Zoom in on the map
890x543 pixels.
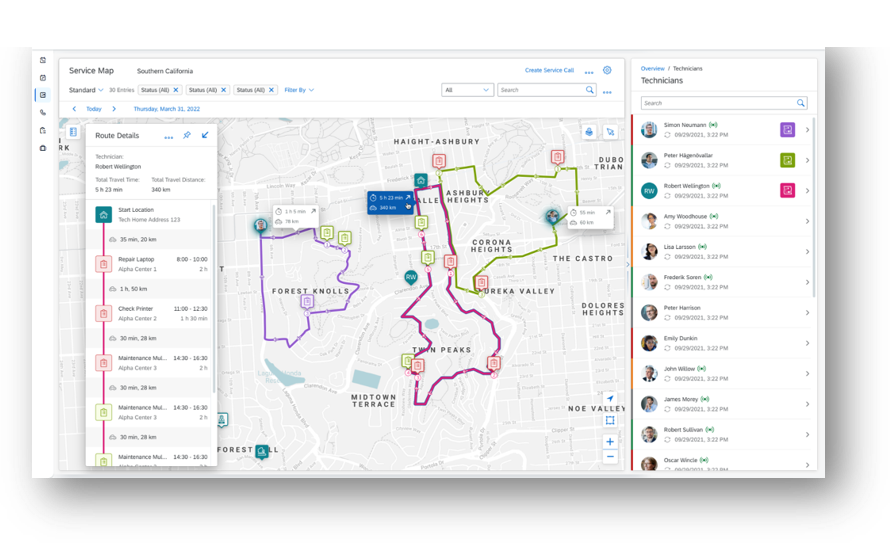[x=610, y=441]
